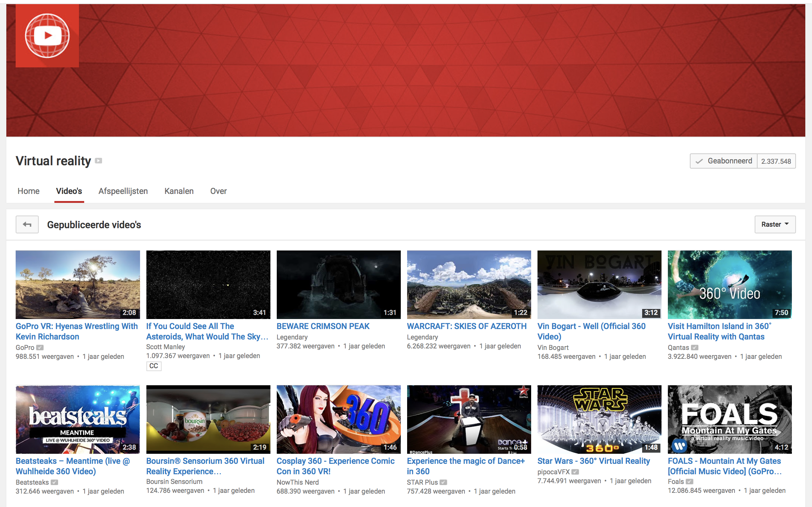Open If You Could See All The Asteroids title
The image size is (812, 507).
[x=207, y=331]
